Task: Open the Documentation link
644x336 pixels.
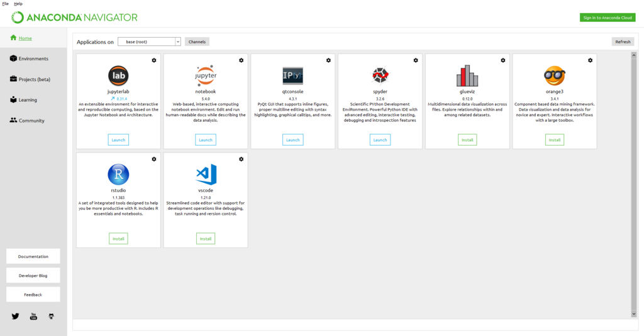Action: pyautogui.click(x=33, y=256)
